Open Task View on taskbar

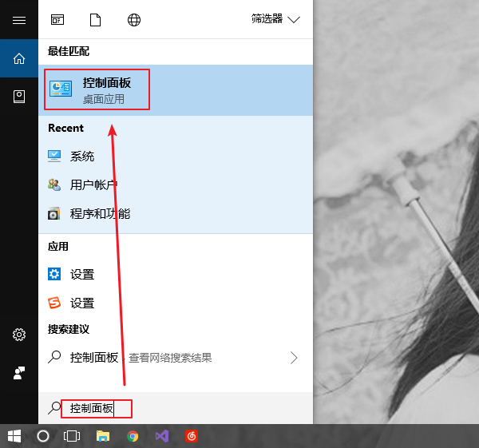(x=72, y=436)
